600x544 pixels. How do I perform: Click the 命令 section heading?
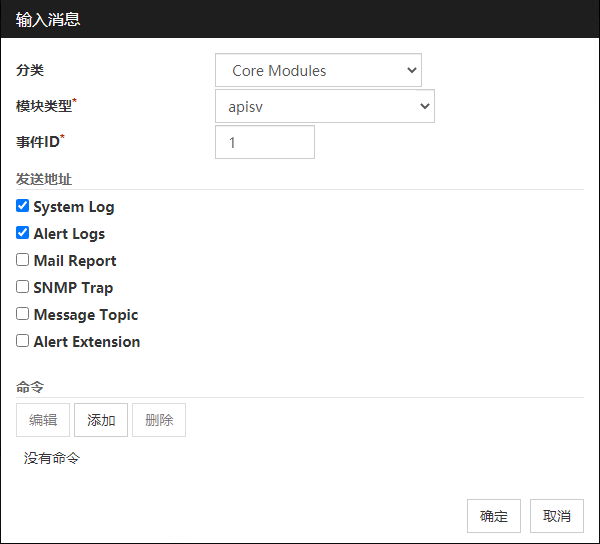pos(30,386)
